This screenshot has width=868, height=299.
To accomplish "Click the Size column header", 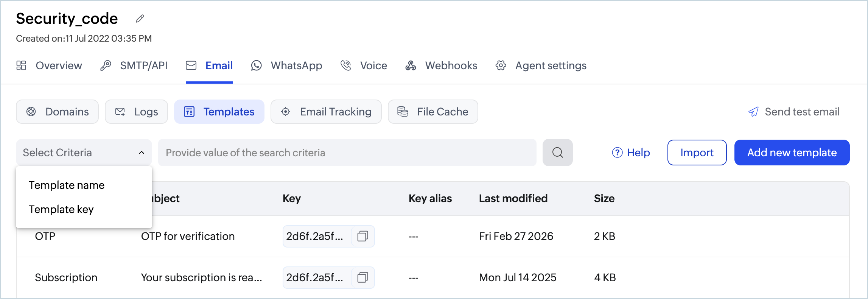I will (x=604, y=198).
